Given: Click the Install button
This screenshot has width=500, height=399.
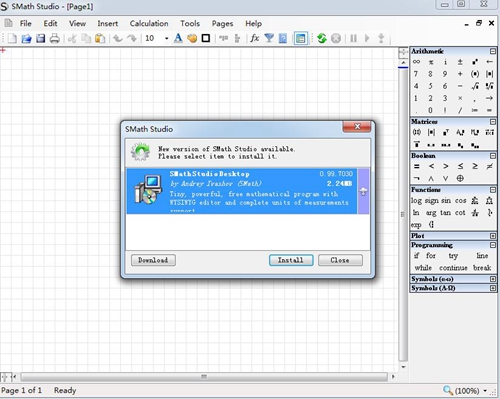Looking at the screenshot, I should pyautogui.click(x=291, y=260).
